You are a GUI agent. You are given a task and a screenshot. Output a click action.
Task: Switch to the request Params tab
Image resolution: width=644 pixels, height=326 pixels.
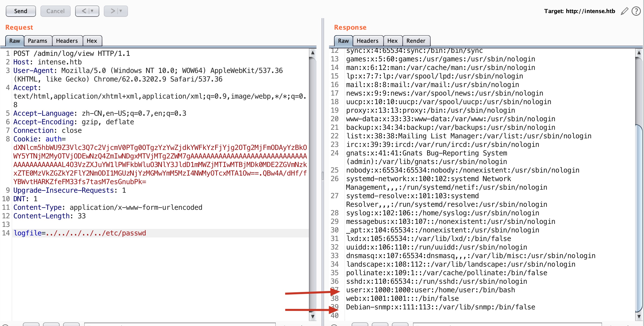pos(37,41)
